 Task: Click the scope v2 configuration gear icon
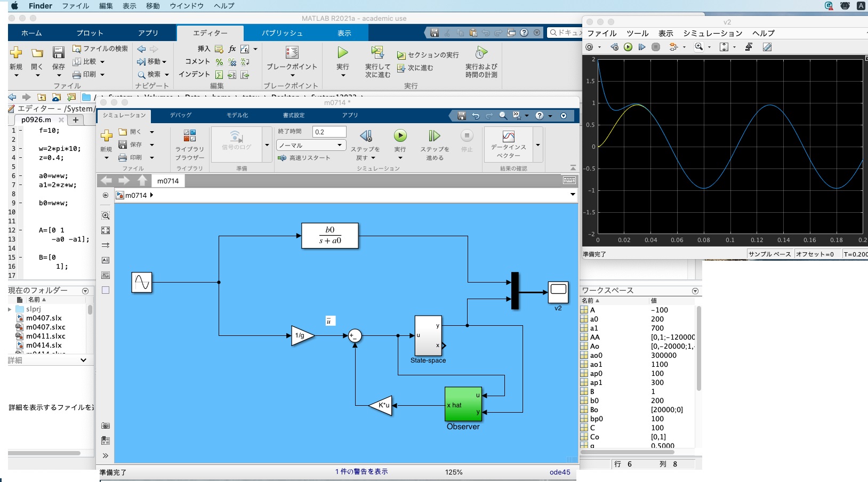click(590, 47)
